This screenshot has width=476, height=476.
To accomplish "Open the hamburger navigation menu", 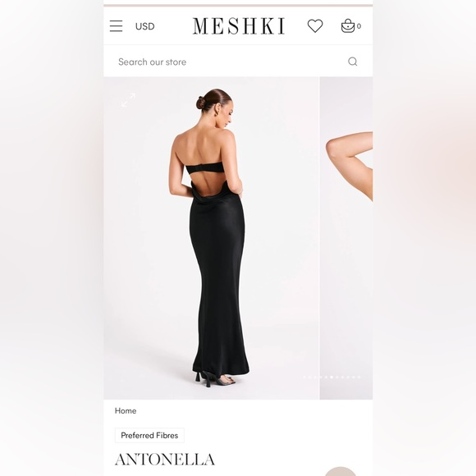I will point(116,26).
